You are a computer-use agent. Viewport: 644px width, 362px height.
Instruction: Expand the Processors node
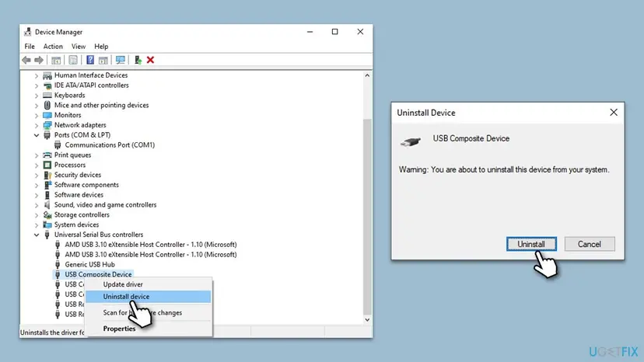coord(37,165)
